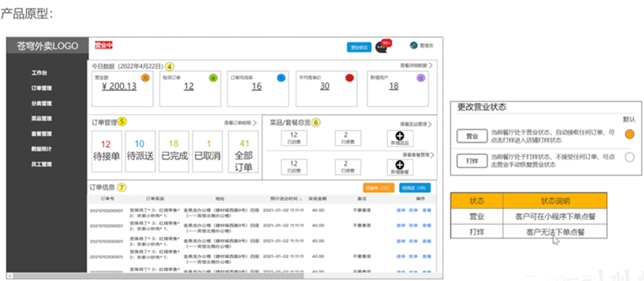Image resolution: width=644 pixels, height=281 pixels.
Task: Click value 30 under 平均客单价
Action: coord(325,87)
